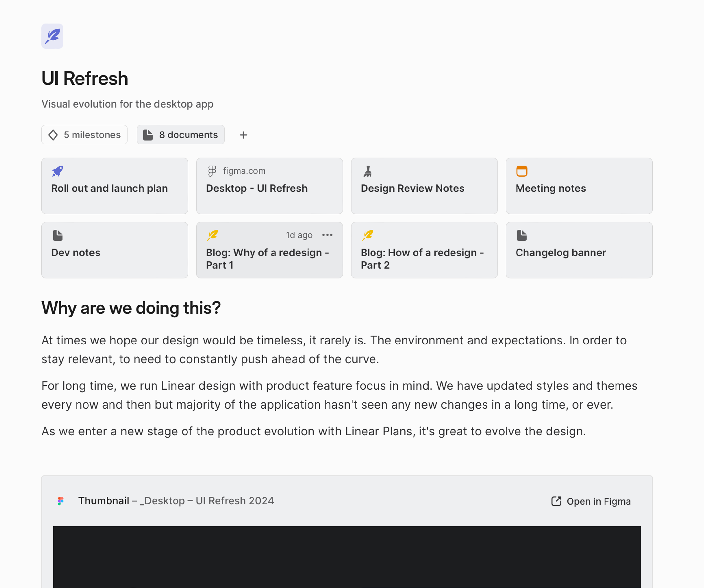Open the Changelog banner document
Image resolution: width=704 pixels, height=588 pixels.
[561, 253]
